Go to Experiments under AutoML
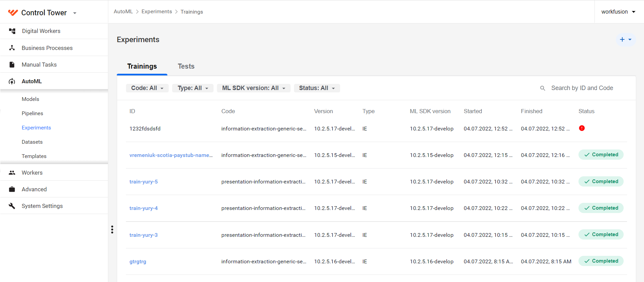The height and width of the screenshot is (282, 644). [x=36, y=128]
